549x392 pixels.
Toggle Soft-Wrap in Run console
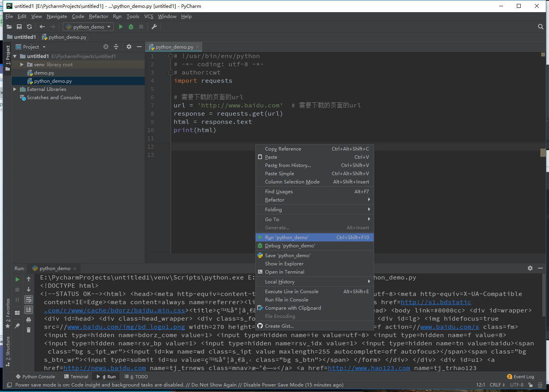tap(29, 299)
